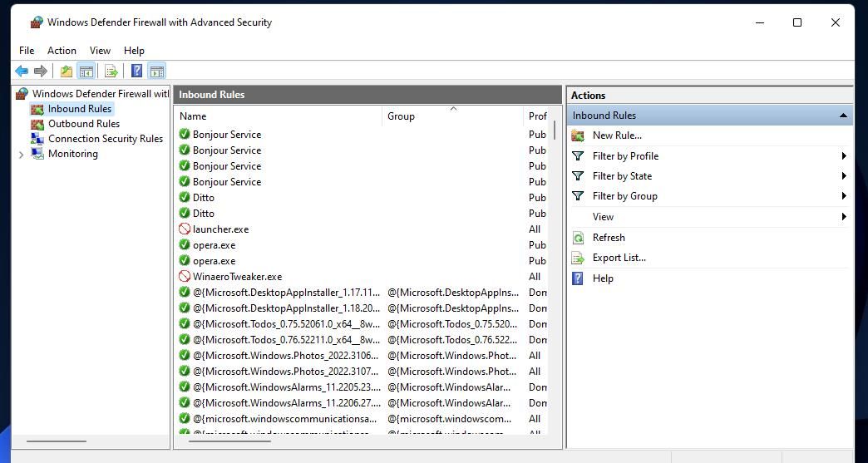Click the Connection Security Rules tree icon

[37, 139]
